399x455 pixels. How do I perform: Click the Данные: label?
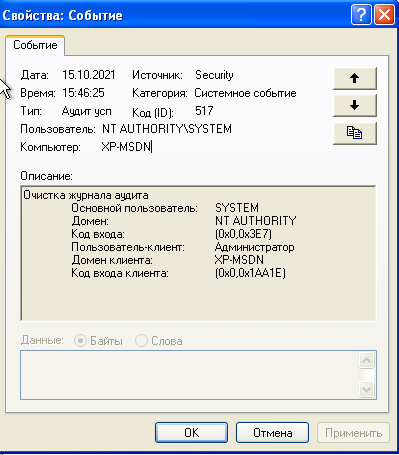point(42,340)
